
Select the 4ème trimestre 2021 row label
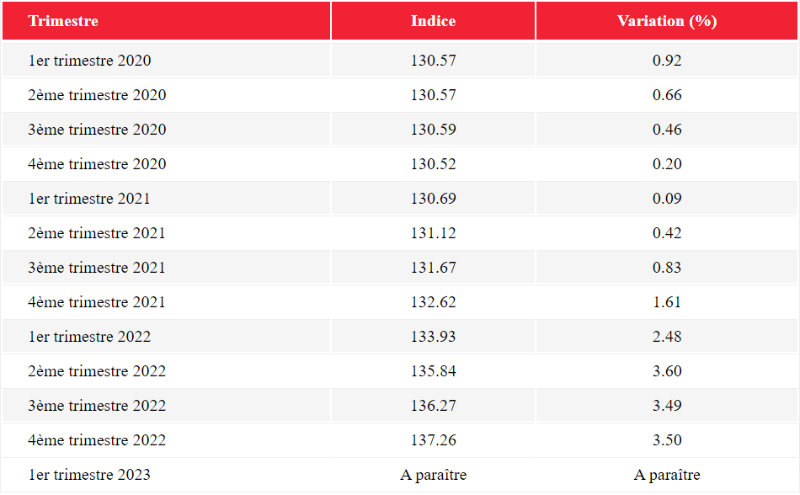[97, 302]
